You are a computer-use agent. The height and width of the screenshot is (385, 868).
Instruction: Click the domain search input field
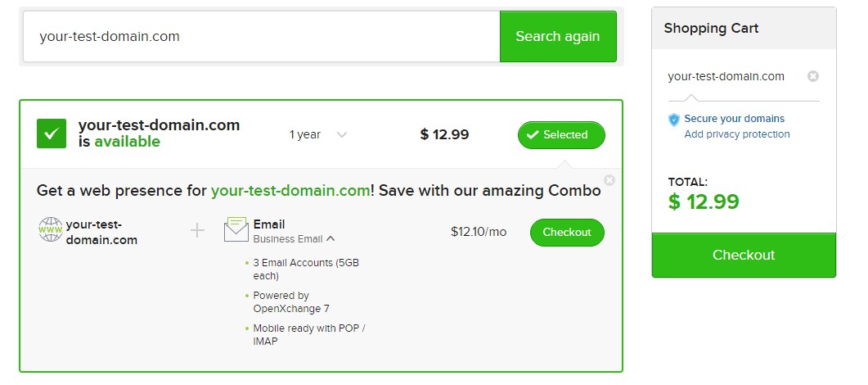pyautogui.click(x=262, y=36)
